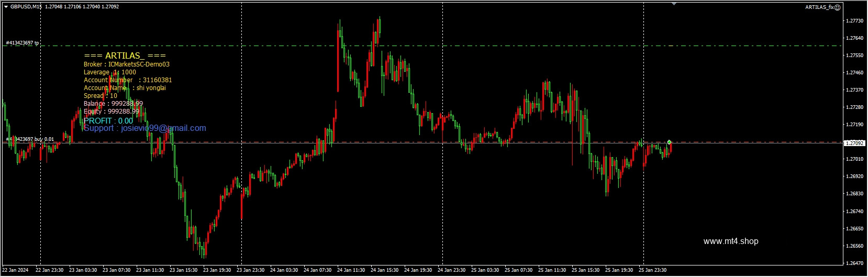Click the 25 Jan 19:30 time label

point(619,271)
